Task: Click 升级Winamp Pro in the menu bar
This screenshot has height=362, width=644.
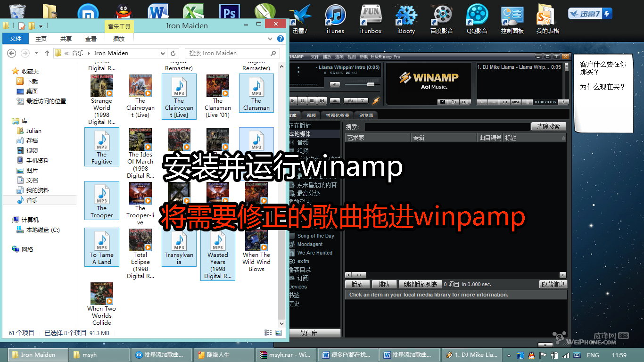Action: coord(386,57)
